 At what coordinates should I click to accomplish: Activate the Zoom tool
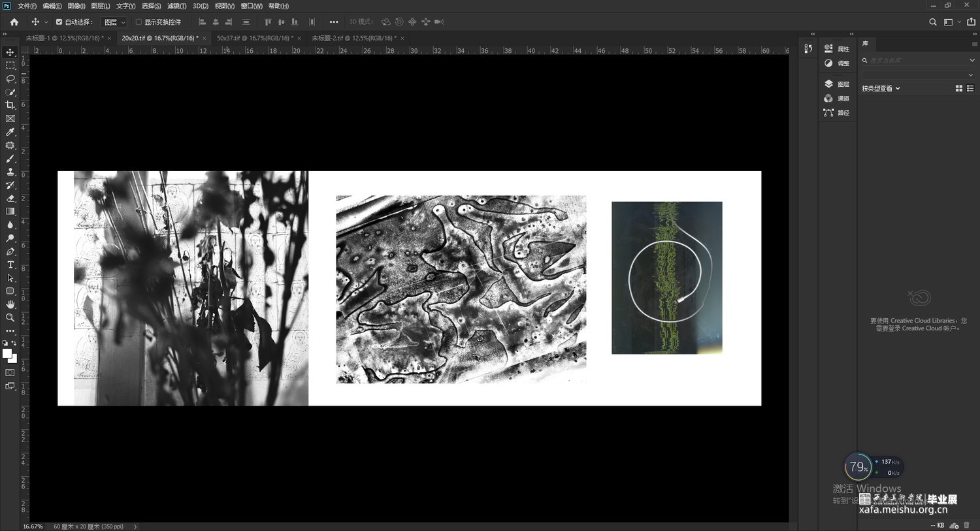tap(10, 317)
